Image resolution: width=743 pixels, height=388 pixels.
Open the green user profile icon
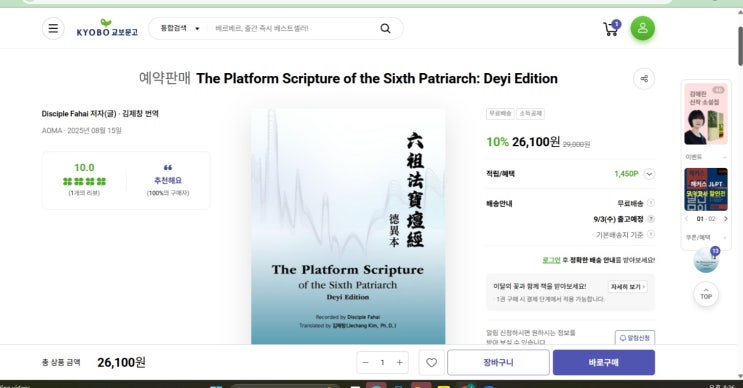[643, 28]
